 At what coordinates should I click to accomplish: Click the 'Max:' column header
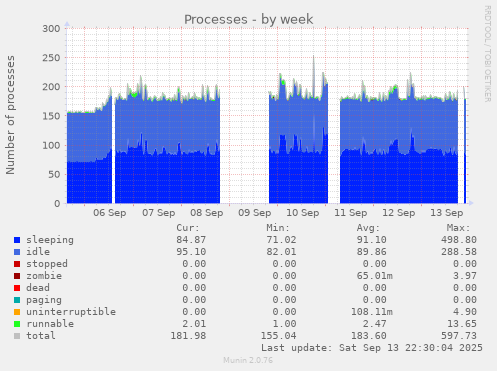coord(458,228)
